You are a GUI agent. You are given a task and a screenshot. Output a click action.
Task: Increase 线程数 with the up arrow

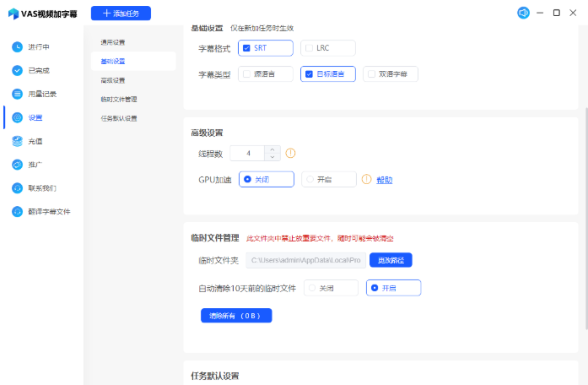[x=272, y=149]
